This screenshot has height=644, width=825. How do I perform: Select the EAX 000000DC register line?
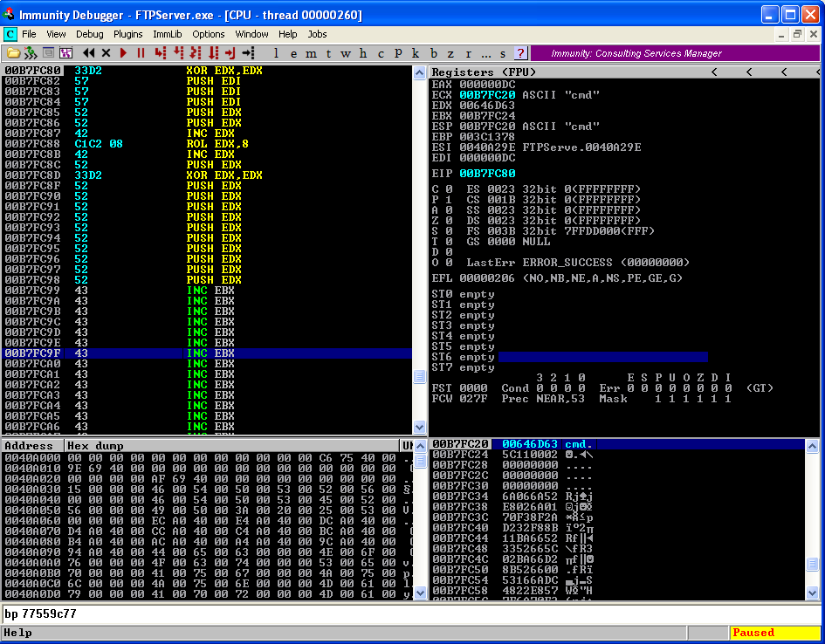tap(473, 84)
